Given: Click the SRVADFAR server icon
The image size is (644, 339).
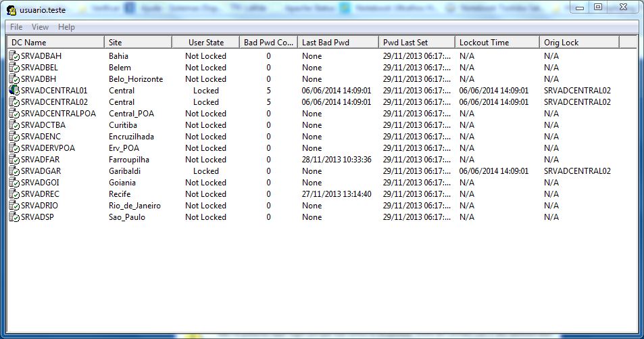Looking at the screenshot, I should click(x=14, y=160).
